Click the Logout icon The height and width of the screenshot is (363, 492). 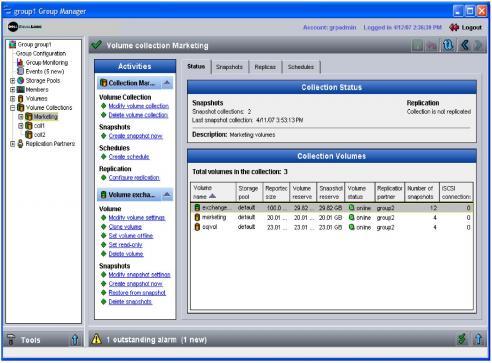(x=454, y=27)
